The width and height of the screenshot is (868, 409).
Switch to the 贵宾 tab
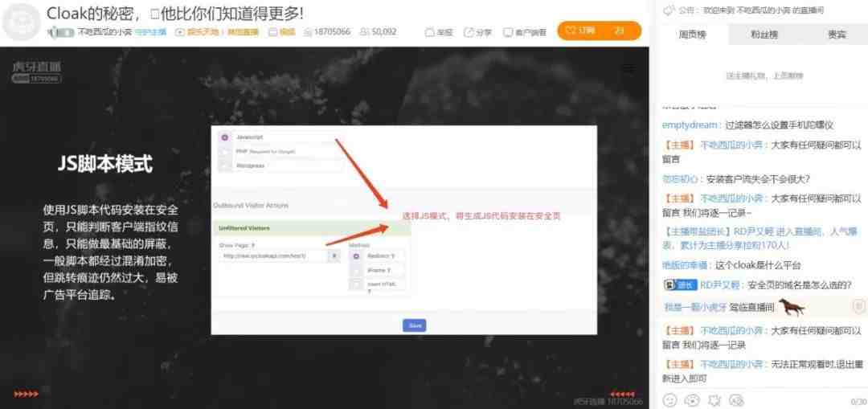[x=836, y=35]
